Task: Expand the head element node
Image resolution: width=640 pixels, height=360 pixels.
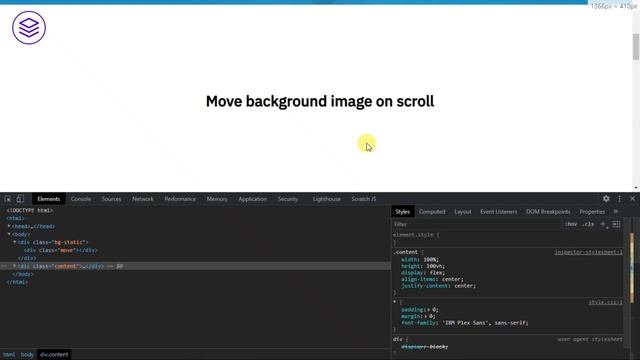Action: click(9, 226)
